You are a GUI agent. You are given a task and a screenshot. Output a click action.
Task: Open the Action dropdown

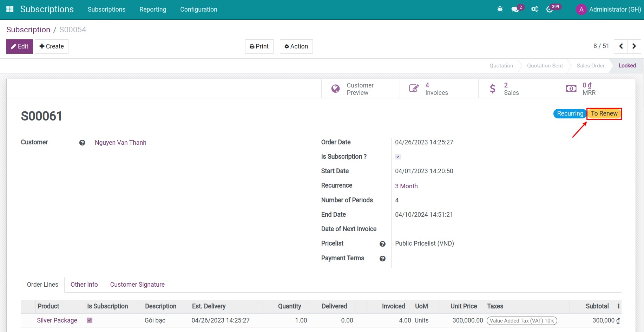pyautogui.click(x=296, y=46)
